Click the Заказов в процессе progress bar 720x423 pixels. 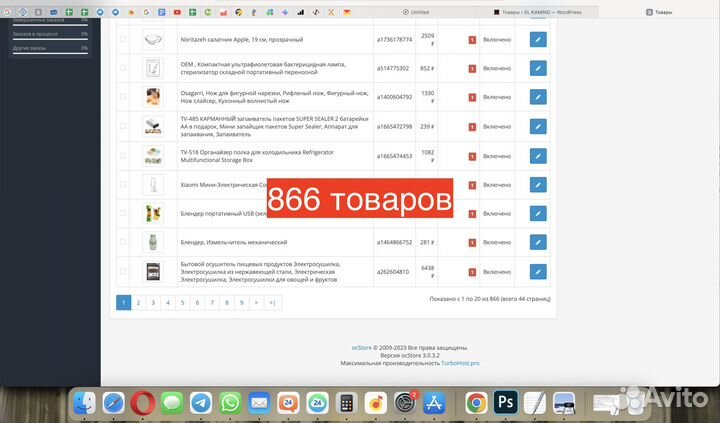click(x=50, y=39)
